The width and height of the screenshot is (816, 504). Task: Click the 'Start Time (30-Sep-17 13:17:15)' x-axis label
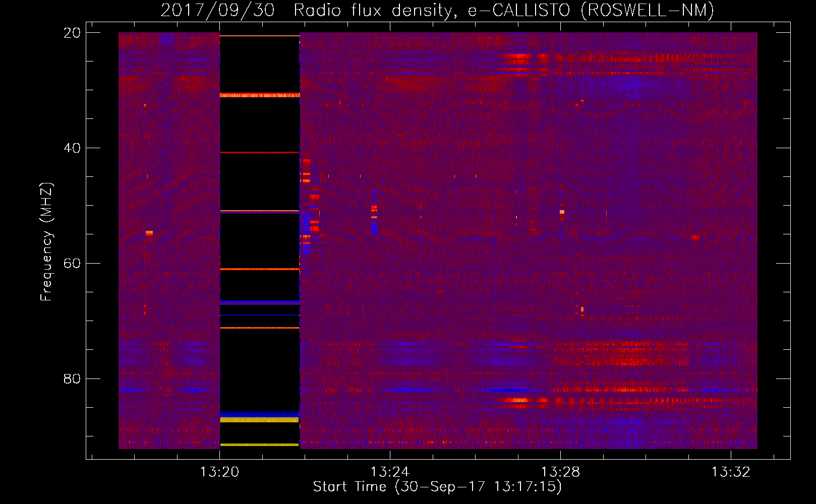coord(437,487)
